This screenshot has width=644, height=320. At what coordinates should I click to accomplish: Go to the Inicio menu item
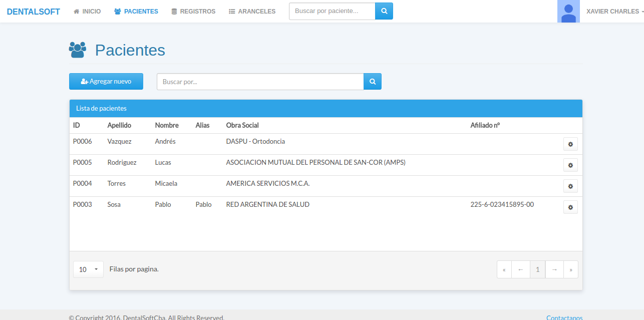[x=87, y=12]
